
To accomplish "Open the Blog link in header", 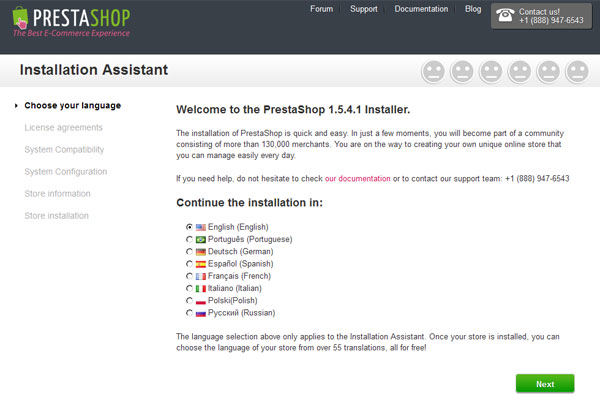I will point(473,9).
